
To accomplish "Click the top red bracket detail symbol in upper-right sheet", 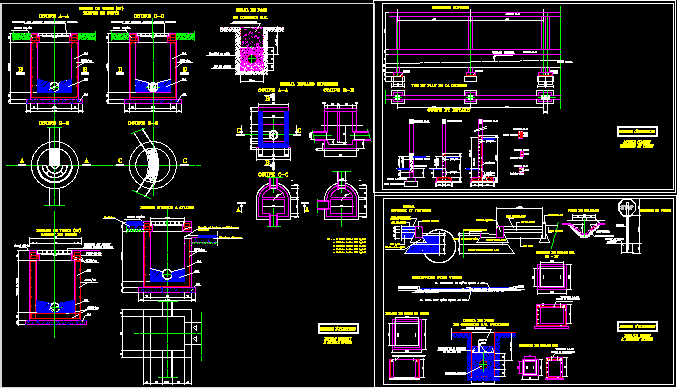I will pos(520,135).
